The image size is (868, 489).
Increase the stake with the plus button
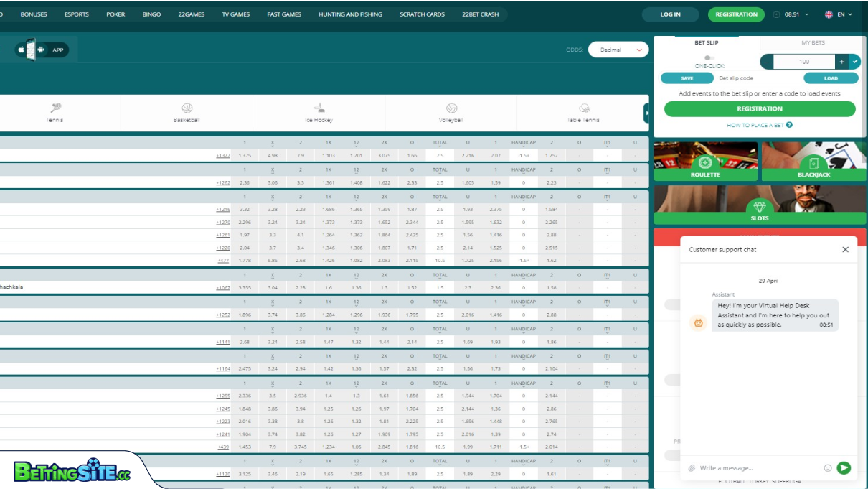point(841,62)
